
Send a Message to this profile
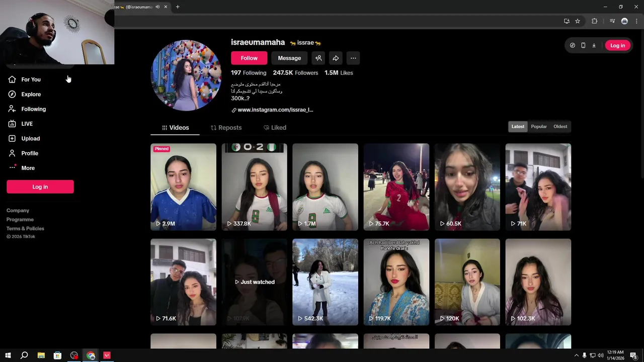(289, 58)
